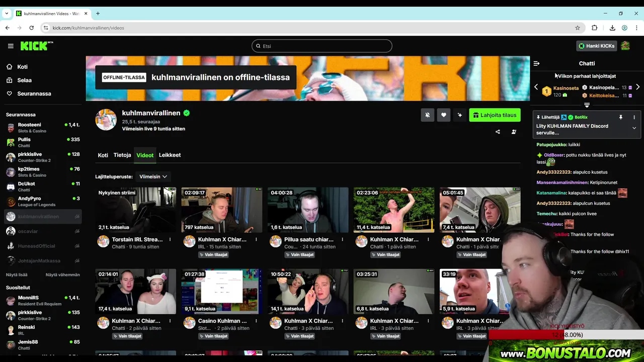Image resolution: width=644 pixels, height=362 pixels.
Task: Open Nykyinen striimi video thumbnail
Action: coord(136,210)
